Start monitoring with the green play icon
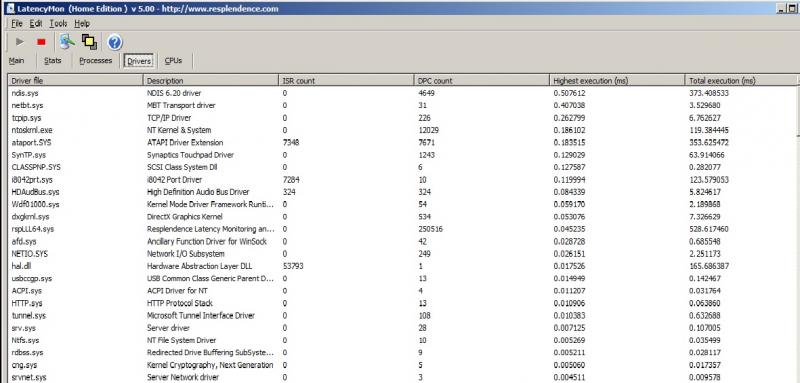800x383 pixels. (20, 42)
